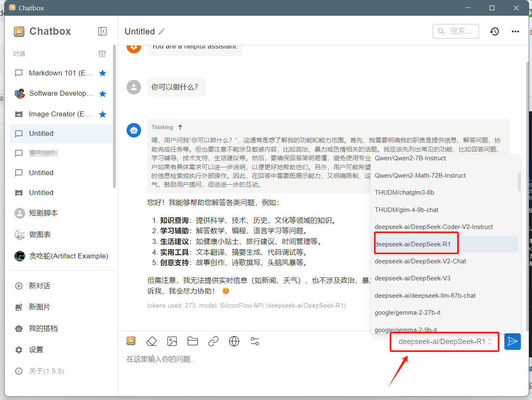The width and height of the screenshot is (532, 400).
Task: Attach a file with the folder icon
Action: click(x=193, y=341)
